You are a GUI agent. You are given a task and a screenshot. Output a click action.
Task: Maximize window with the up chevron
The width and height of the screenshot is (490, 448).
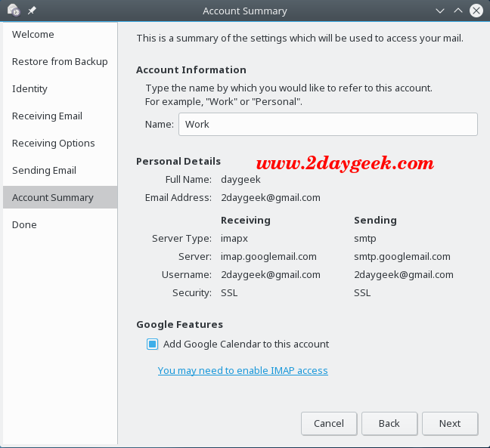coord(458,11)
